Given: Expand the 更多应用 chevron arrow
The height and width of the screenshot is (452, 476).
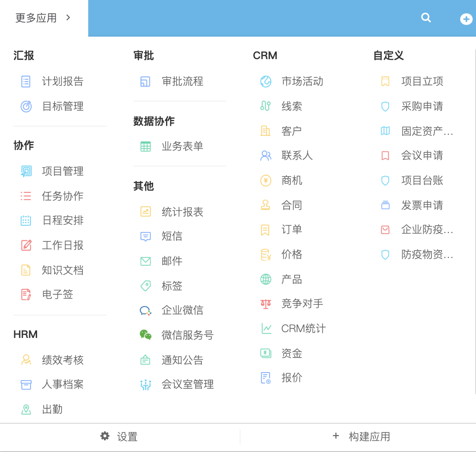Looking at the screenshot, I should (x=68, y=17).
